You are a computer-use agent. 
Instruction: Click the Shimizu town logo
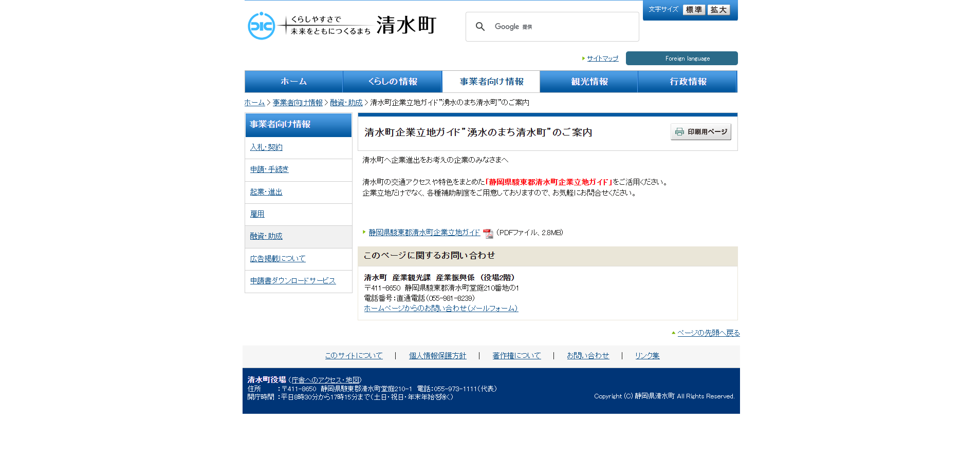342,25
